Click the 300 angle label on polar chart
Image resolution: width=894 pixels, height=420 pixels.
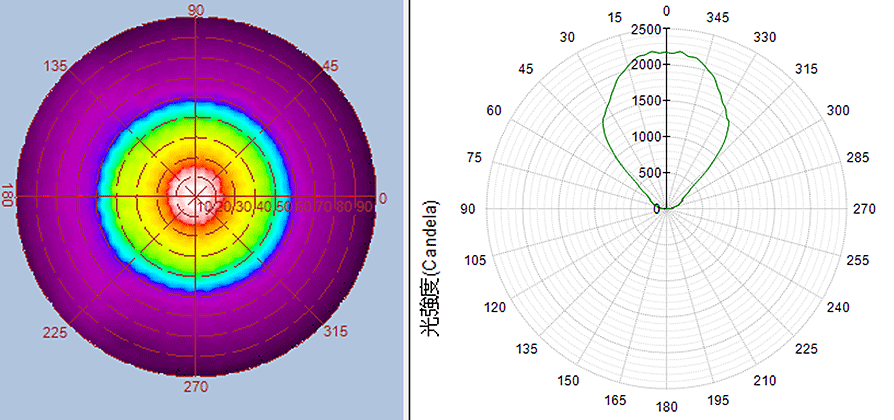(838, 109)
